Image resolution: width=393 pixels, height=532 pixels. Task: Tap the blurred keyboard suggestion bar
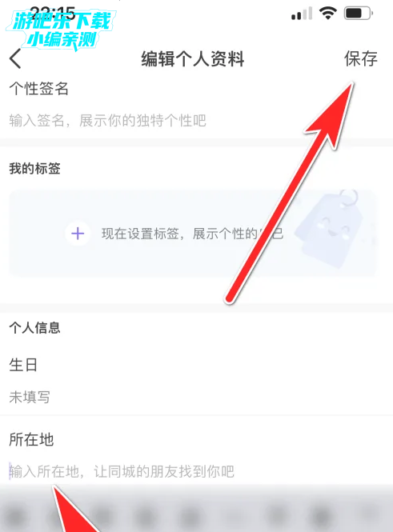pyautogui.click(x=197, y=508)
